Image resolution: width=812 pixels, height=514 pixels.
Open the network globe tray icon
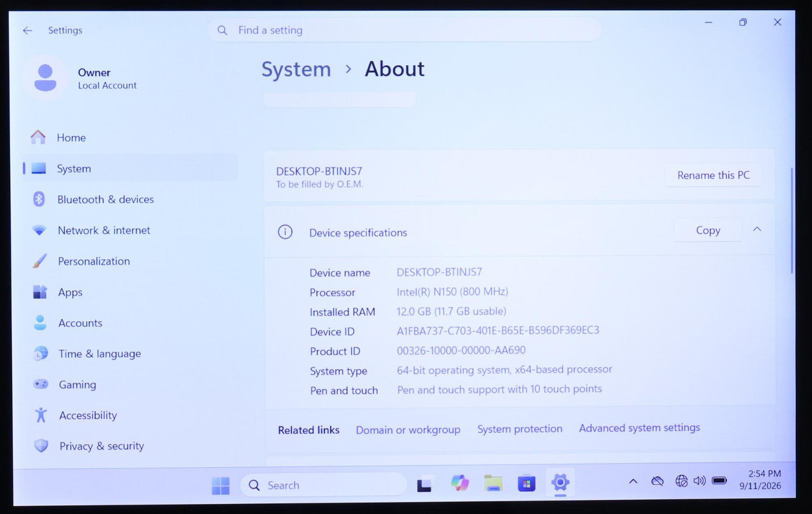[681, 480]
